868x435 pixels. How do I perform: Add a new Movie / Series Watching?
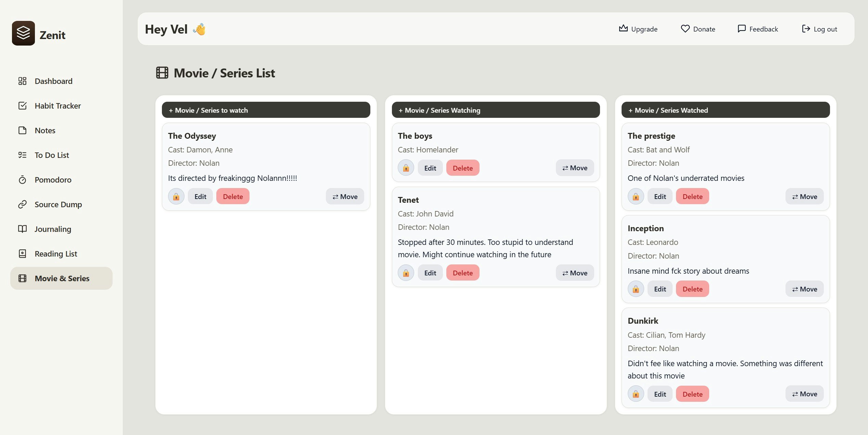click(x=495, y=110)
